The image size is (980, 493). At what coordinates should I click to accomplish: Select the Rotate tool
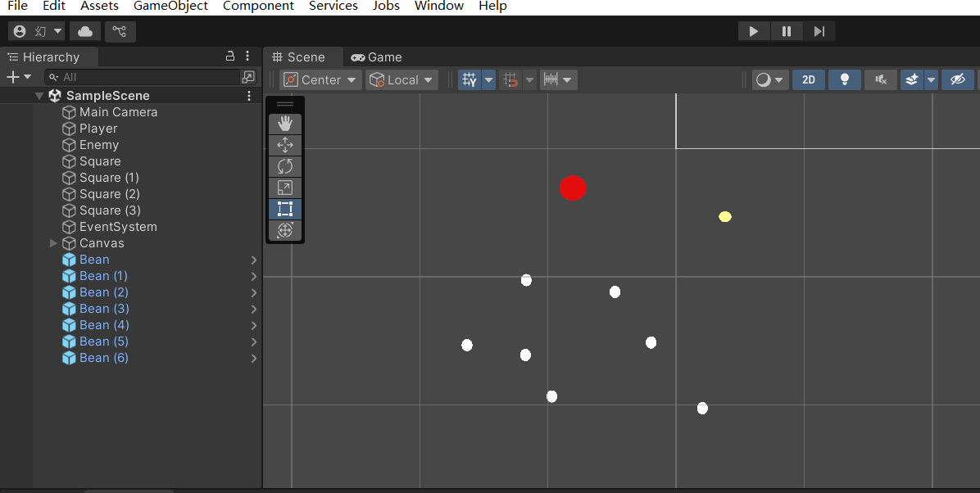click(285, 166)
